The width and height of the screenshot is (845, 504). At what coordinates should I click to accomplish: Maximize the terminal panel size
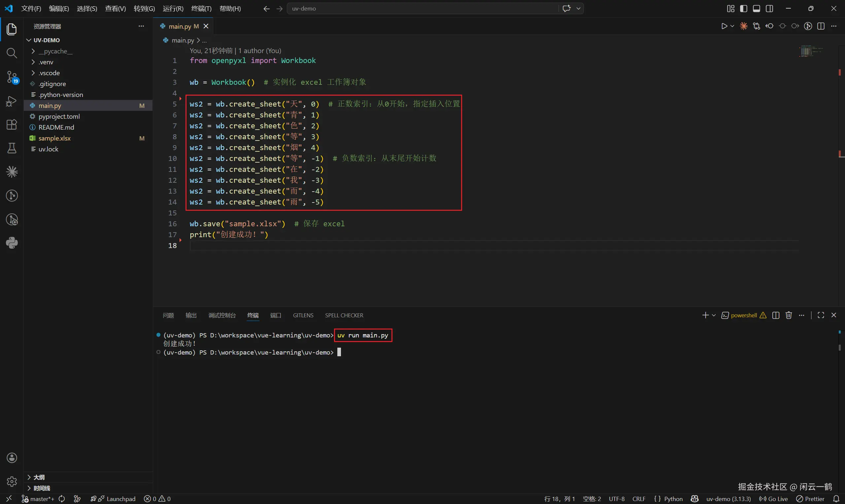(821, 315)
